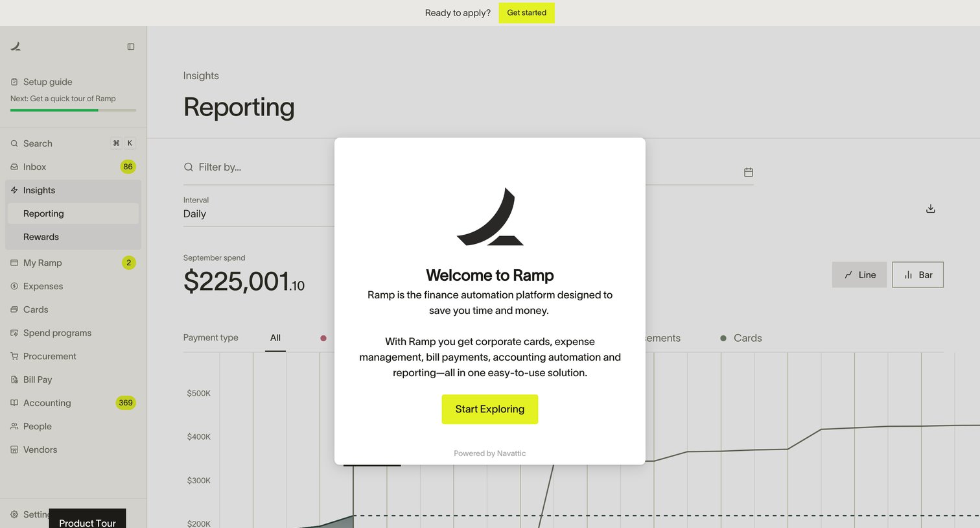Click the Accounting book icon
Image resolution: width=980 pixels, height=528 pixels.
point(14,403)
